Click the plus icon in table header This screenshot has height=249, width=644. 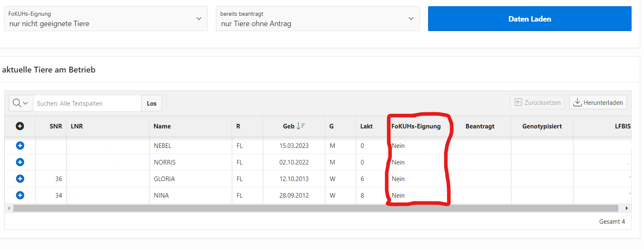[x=20, y=126]
